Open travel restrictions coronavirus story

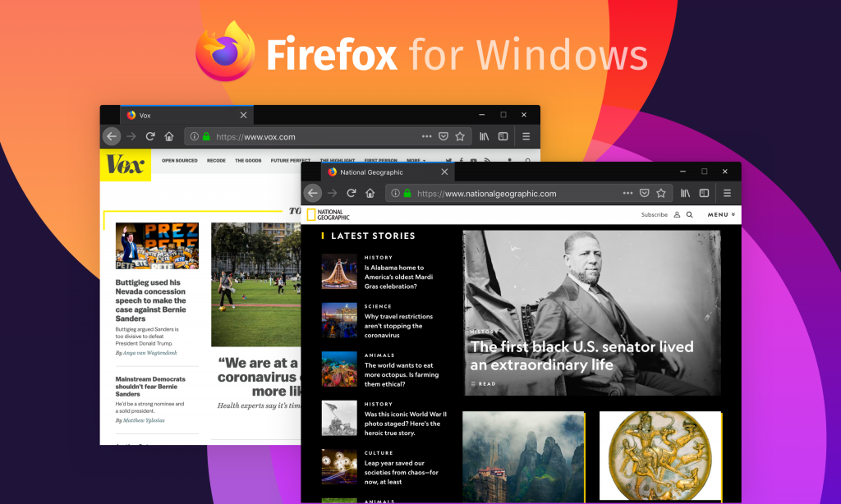click(x=398, y=325)
